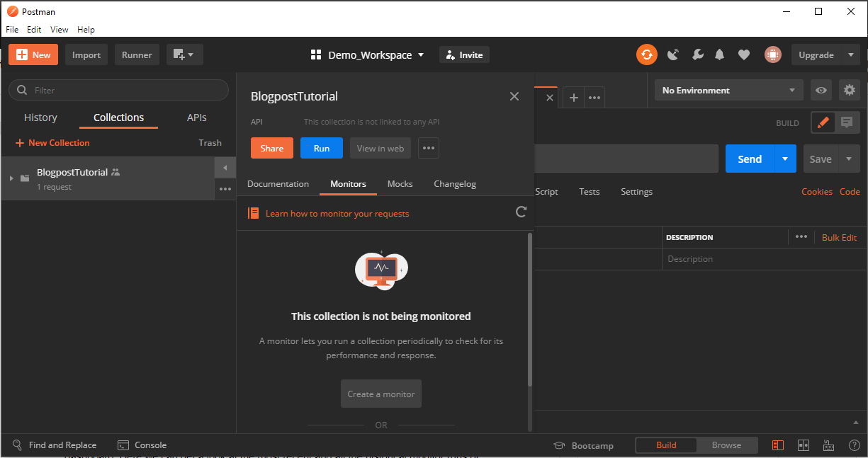Click the heart icon in the header
The width and height of the screenshot is (868, 458).
click(x=744, y=55)
